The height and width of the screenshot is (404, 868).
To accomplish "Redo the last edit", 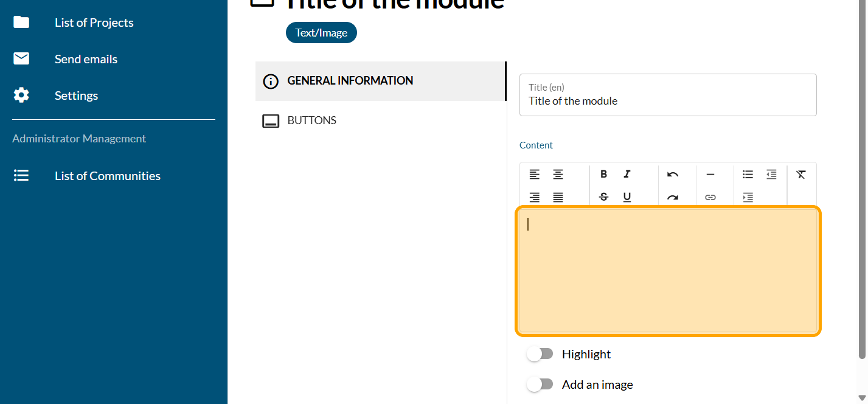I will (x=672, y=197).
